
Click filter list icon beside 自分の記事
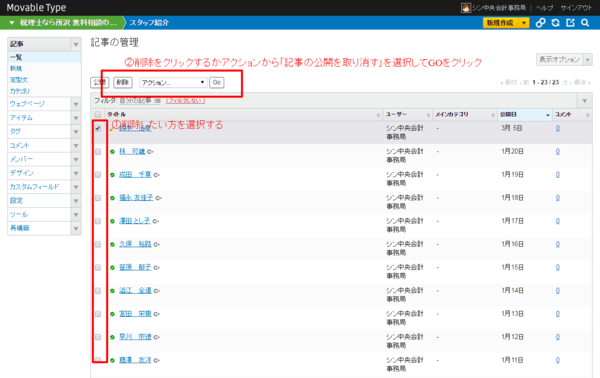pos(157,101)
